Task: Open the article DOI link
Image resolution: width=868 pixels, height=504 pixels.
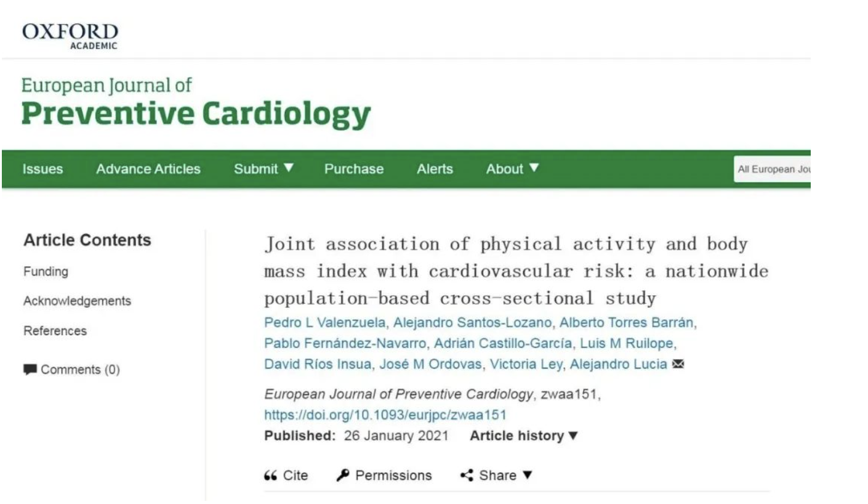Action: pyautogui.click(x=385, y=415)
